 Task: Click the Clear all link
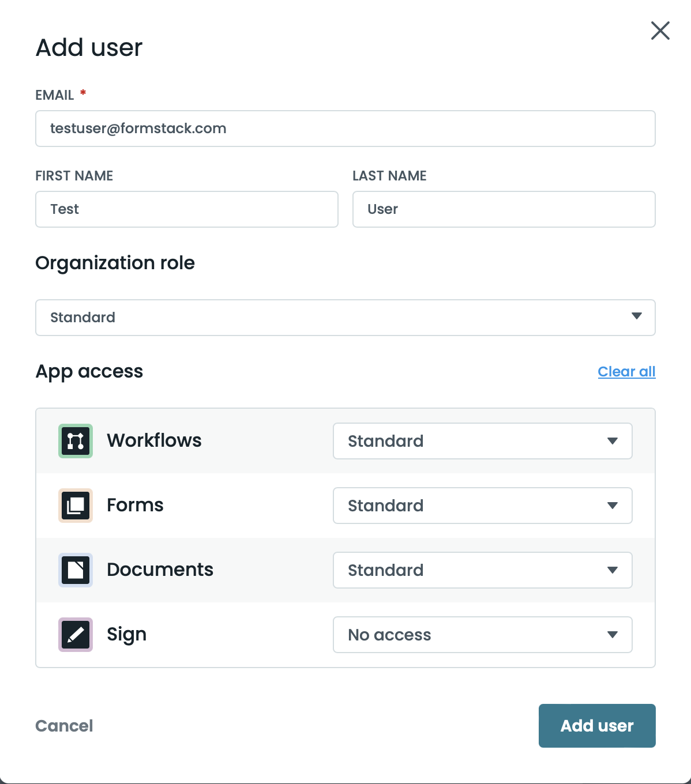tap(626, 372)
